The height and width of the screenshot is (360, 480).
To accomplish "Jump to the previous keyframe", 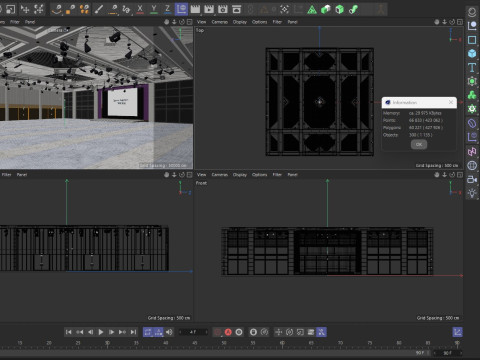I will [x=79, y=332].
